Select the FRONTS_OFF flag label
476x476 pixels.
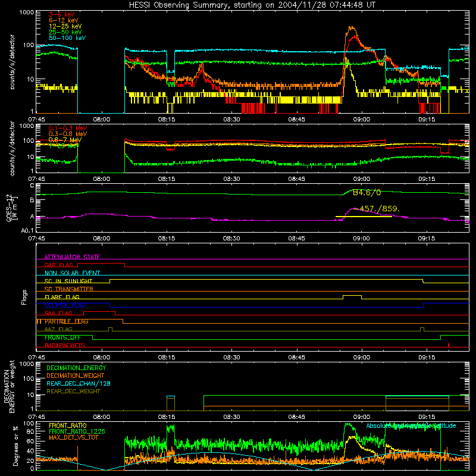tap(62, 337)
